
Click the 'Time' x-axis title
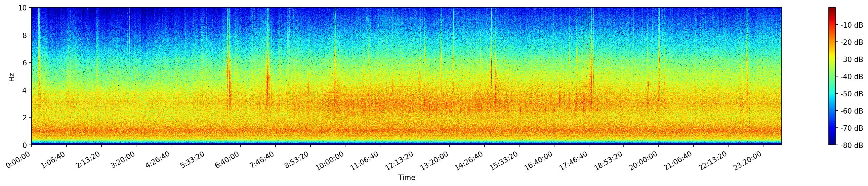[x=406, y=178]
